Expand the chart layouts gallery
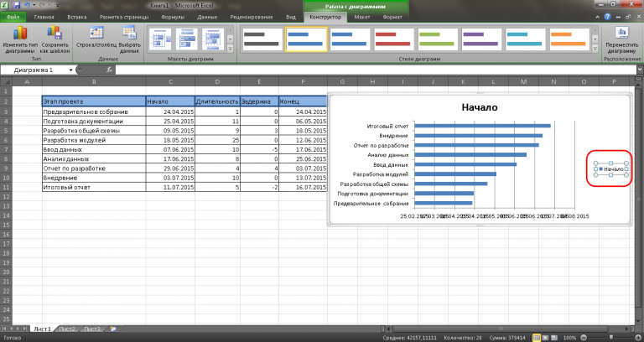The width and height of the screenshot is (644, 342). (229, 49)
